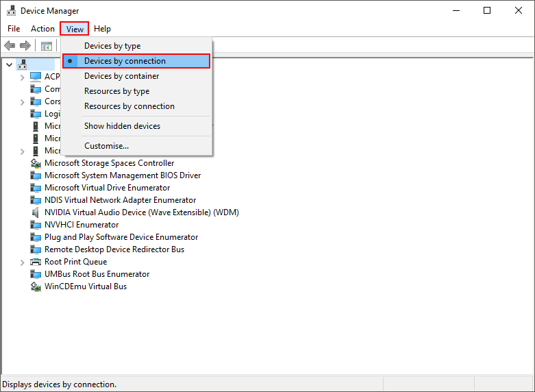Viewport: 535px width, 392px height.
Task: Maximize the Device Manager window
Action: [487, 10]
